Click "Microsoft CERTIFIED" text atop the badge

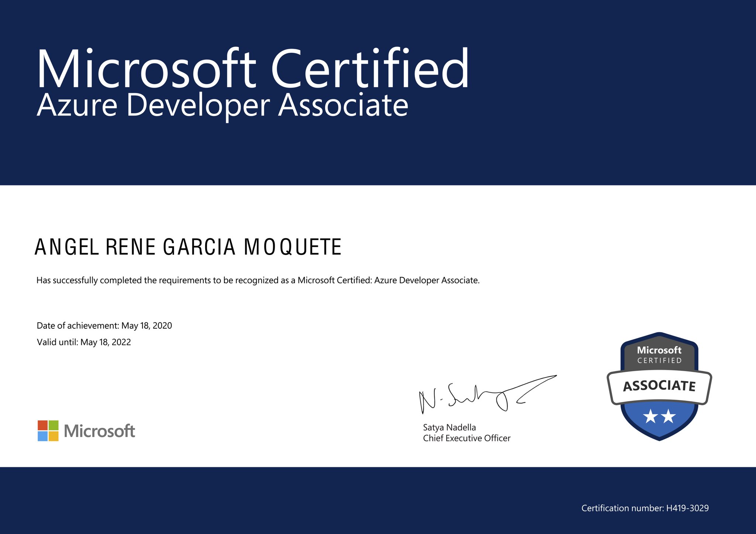(659, 355)
